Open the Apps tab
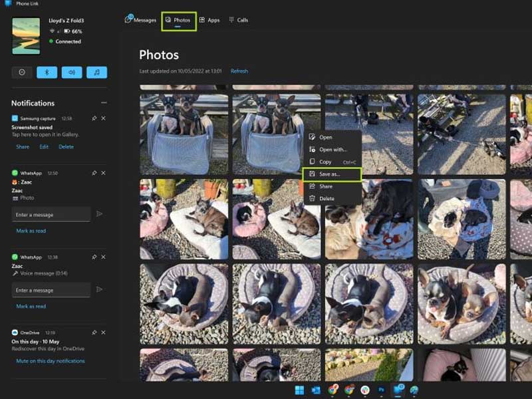This screenshot has height=399, width=532. coord(209,20)
